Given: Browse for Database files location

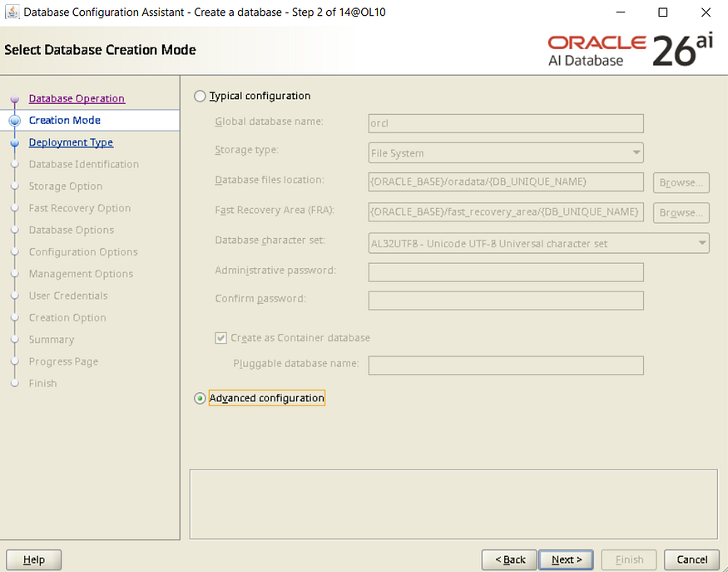Looking at the screenshot, I should (x=681, y=182).
